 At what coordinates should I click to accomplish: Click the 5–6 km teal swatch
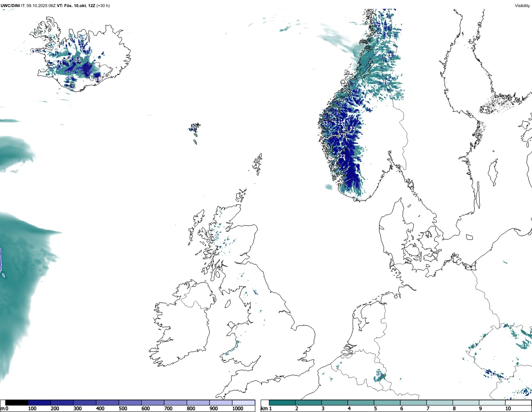coord(387,402)
